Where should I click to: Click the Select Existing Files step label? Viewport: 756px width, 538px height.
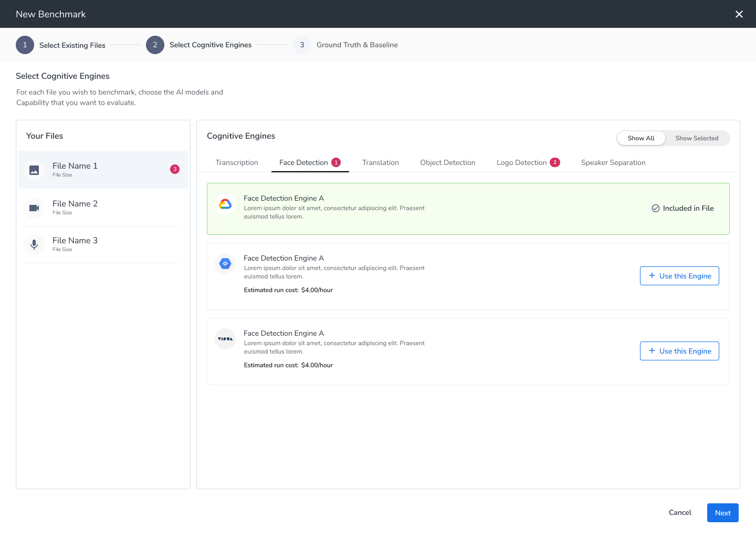pyautogui.click(x=72, y=45)
